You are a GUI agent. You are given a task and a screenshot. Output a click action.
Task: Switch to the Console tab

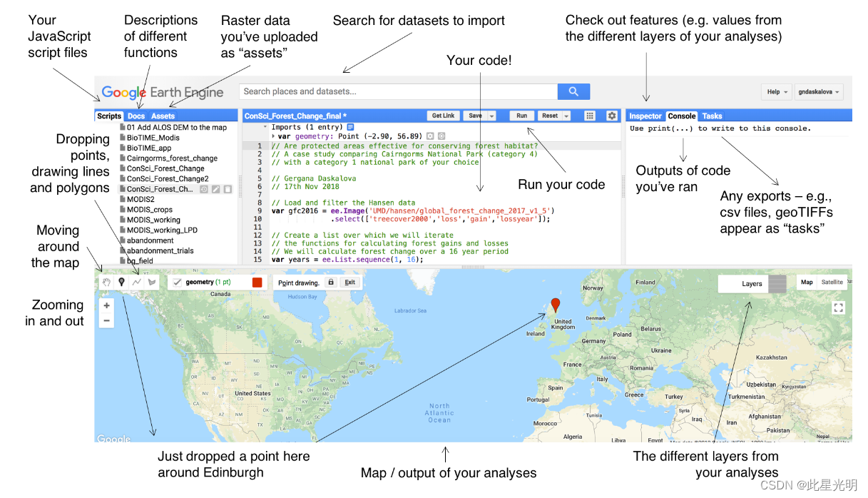(x=682, y=116)
